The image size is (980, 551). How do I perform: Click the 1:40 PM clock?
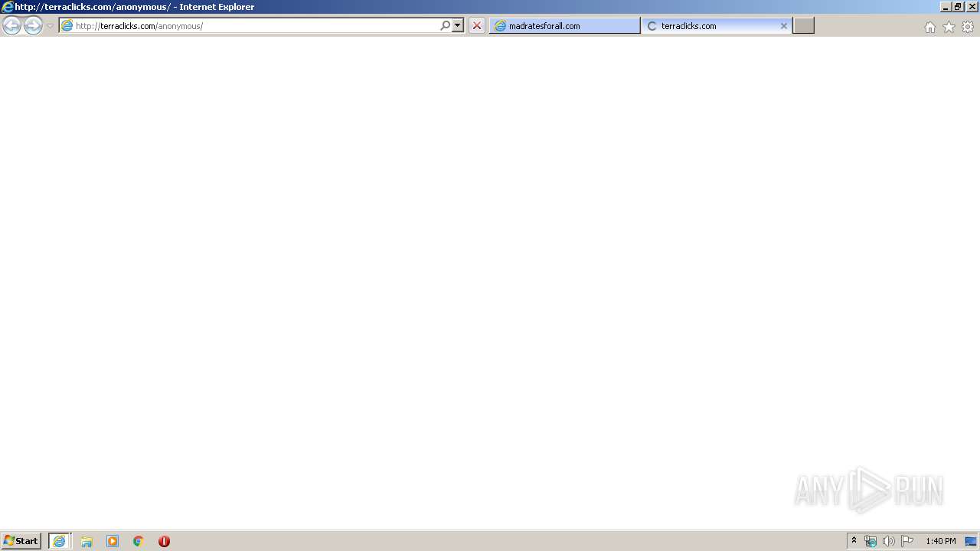coord(940,541)
